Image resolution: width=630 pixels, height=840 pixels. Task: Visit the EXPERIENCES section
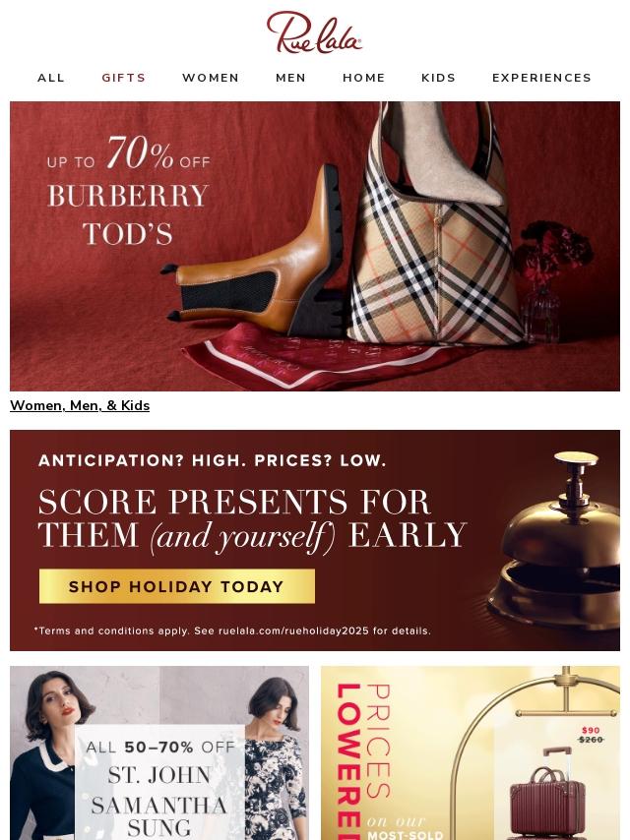click(x=541, y=78)
